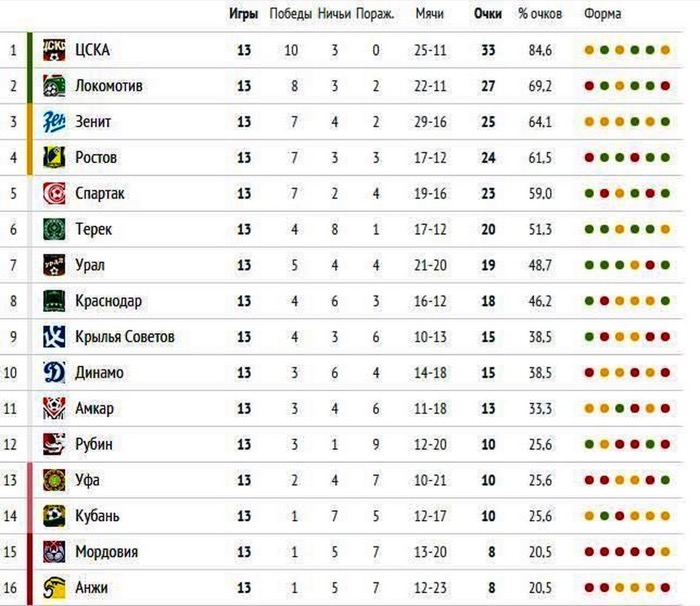700x606 pixels.
Task: Click the Форма column header
Action: (x=602, y=14)
